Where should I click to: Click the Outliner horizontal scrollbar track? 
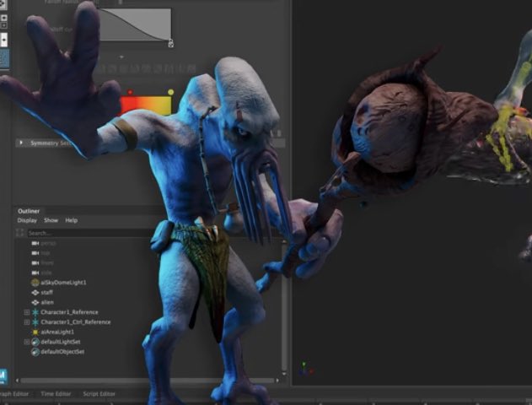pos(148,381)
